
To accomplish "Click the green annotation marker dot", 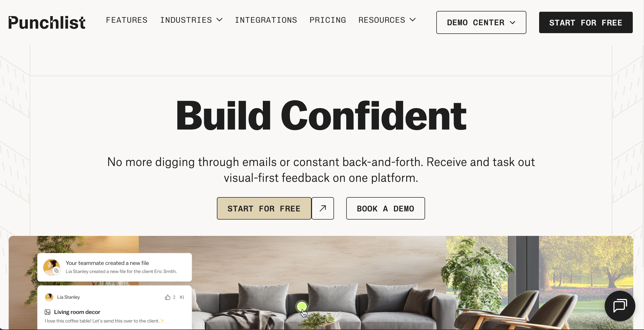I will (302, 306).
